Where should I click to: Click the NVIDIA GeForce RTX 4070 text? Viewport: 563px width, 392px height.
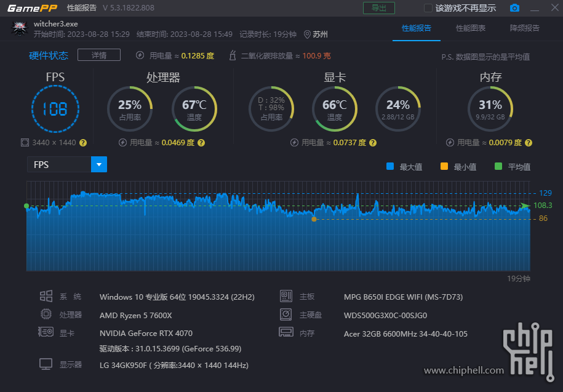[x=146, y=334]
